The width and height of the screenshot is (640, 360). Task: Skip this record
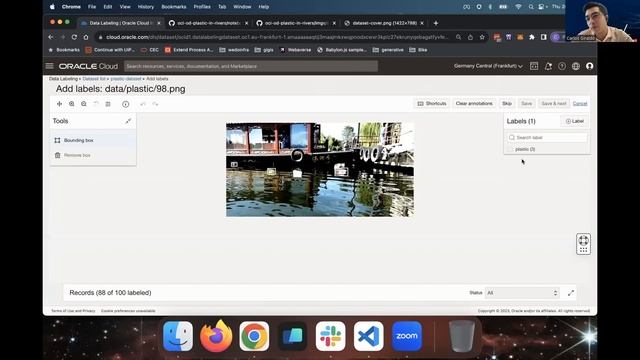coord(507,104)
